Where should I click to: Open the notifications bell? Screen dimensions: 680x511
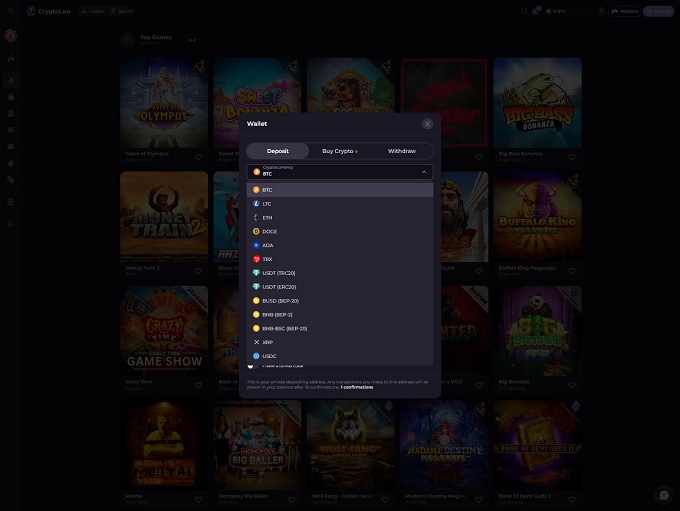click(x=535, y=11)
